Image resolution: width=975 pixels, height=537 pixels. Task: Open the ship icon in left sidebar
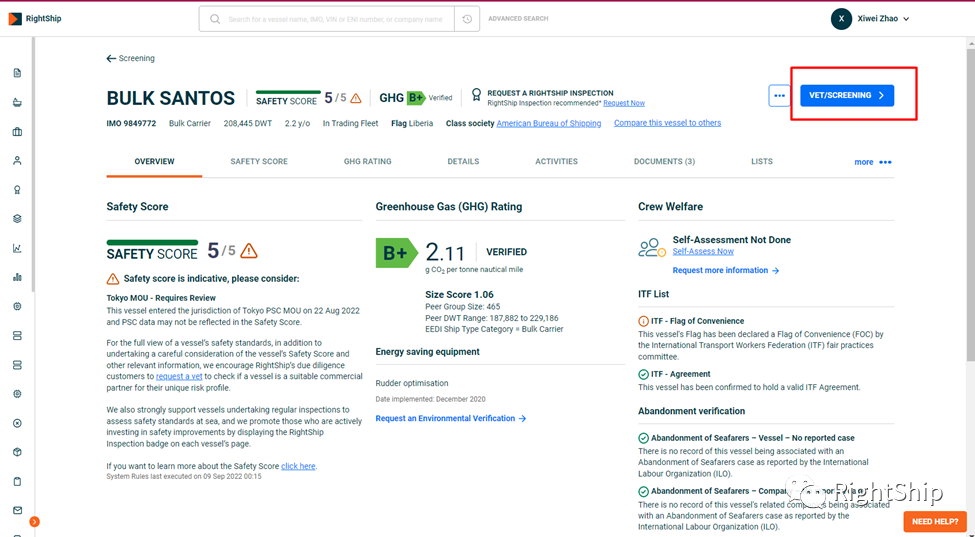tap(17, 103)
